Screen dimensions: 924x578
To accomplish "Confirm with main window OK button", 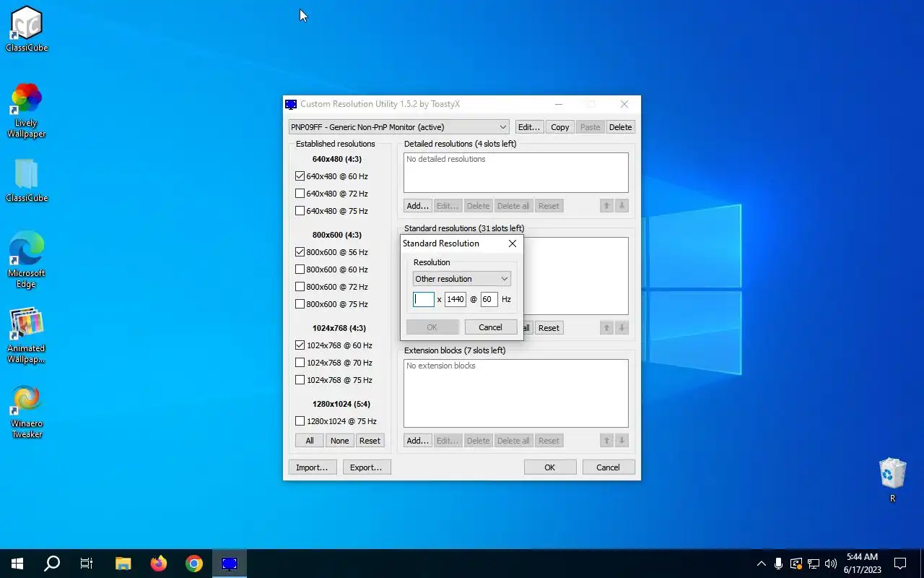I will tap(550, 467).
